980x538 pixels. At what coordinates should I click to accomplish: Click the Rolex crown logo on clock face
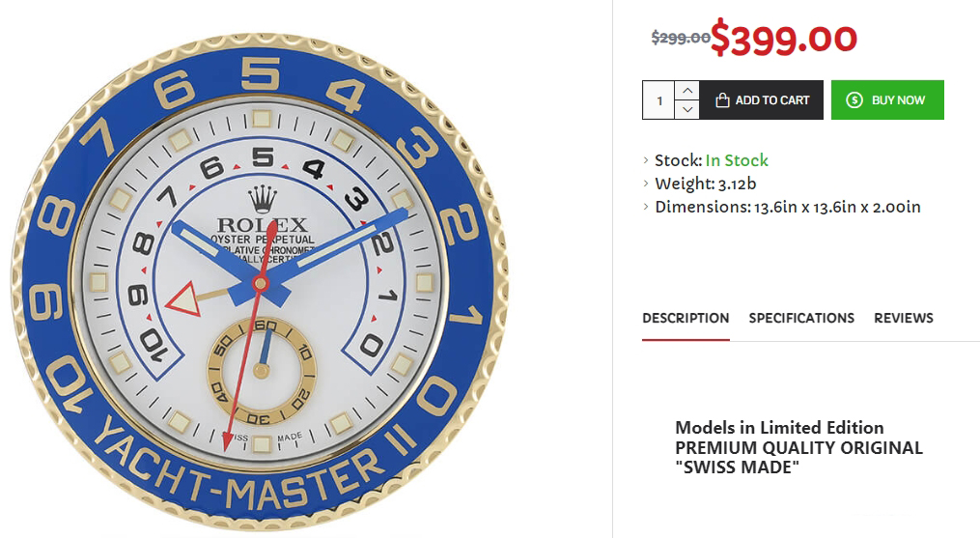[263, 199]
